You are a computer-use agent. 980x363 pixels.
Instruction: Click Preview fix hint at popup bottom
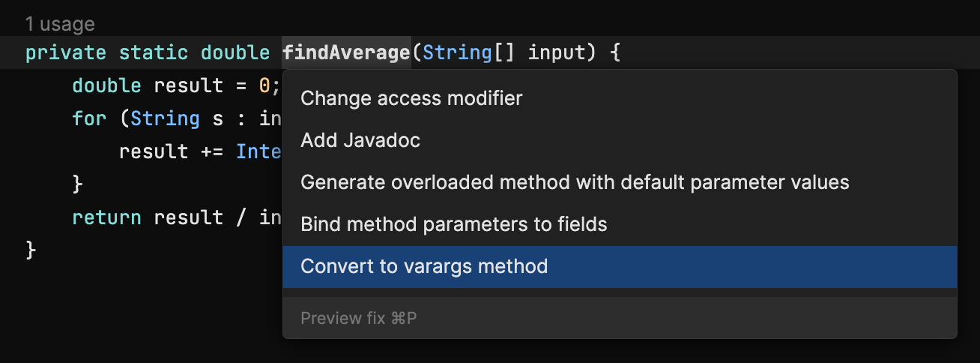(x=358, y=318)
